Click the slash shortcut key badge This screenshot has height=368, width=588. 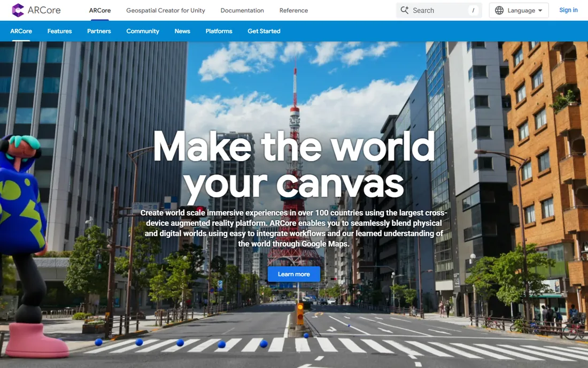(x=473, y=11)
